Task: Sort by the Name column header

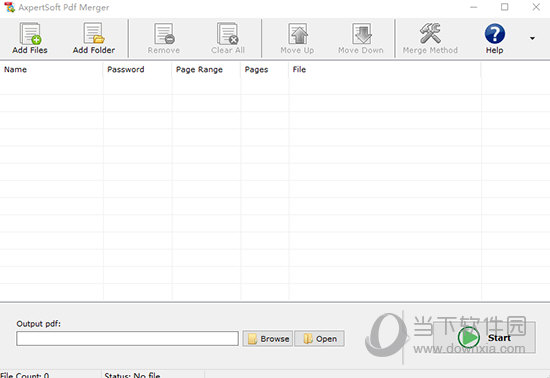Action: pos(52,69)
